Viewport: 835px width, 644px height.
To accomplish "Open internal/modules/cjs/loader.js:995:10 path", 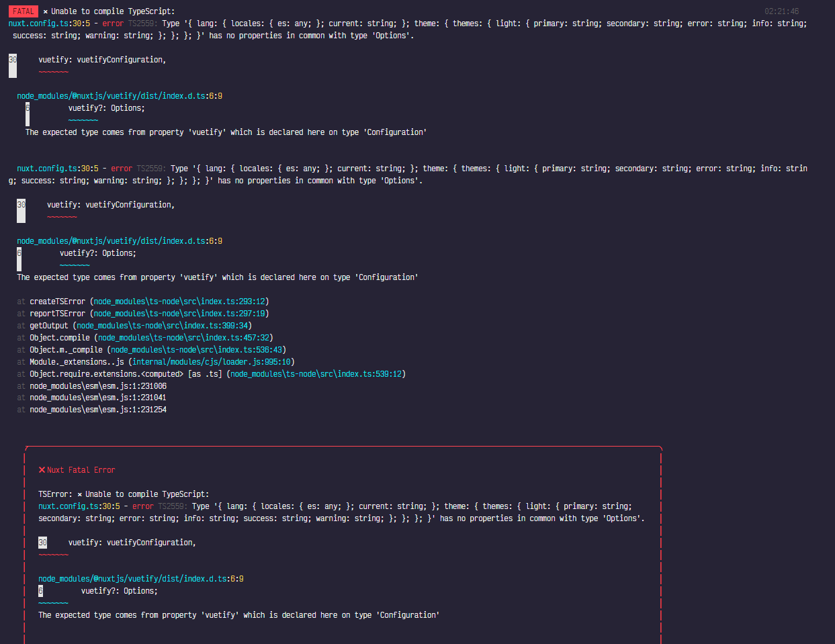I will [x=212, y=362].
